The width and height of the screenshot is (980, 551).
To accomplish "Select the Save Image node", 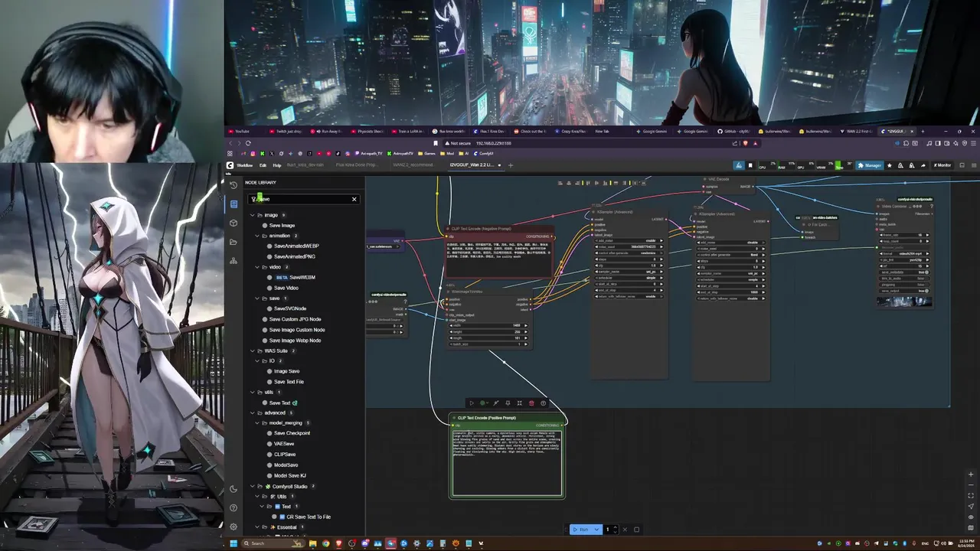I will (x=282, y=225).
